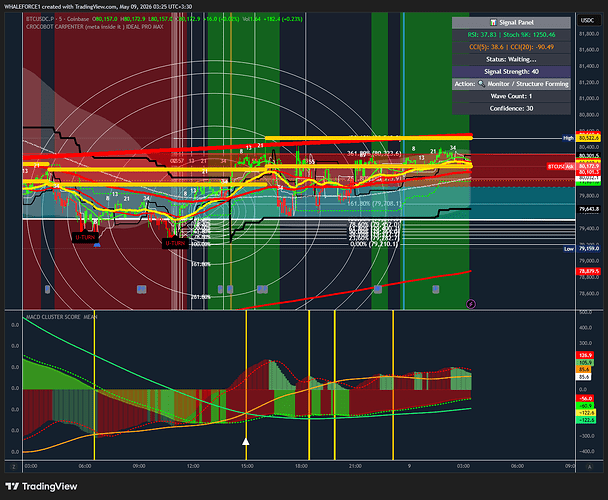Screen dimensions: 608x500
Task: Click the MACD CLUSTER SCORE MEAN indicator label
Action: point(61,317)
